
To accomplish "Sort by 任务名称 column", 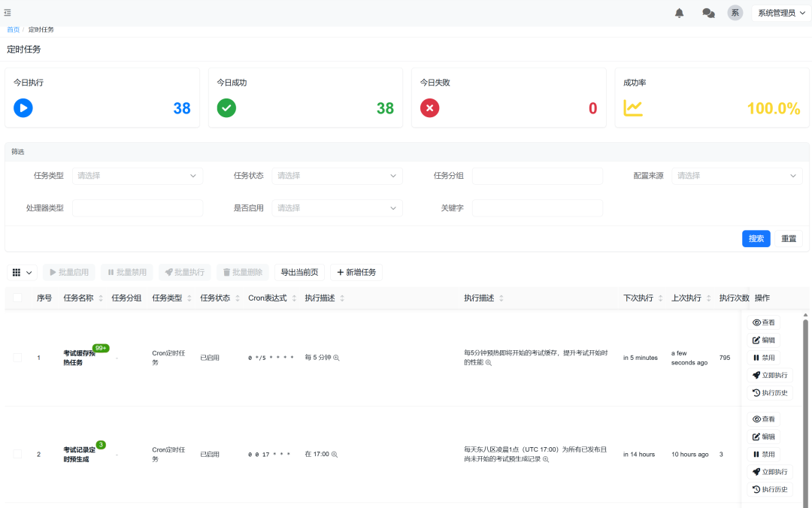I will pos(101,298).
